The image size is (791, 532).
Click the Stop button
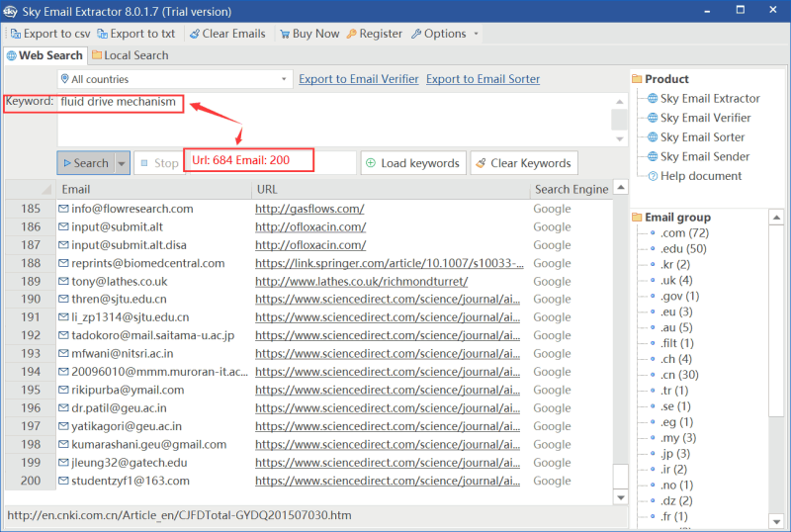[158, 163]
